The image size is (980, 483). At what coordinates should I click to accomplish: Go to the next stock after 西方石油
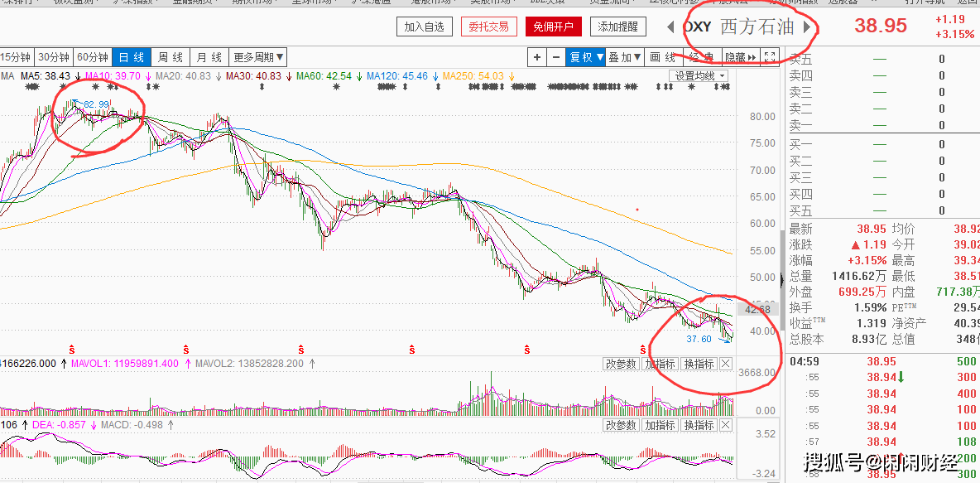(807, 27)
